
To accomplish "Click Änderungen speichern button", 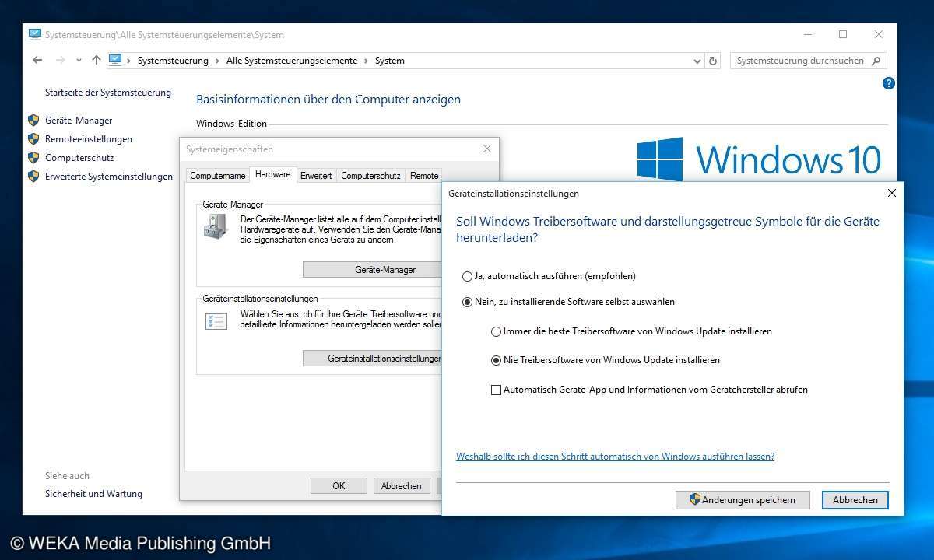I will click(x=743, y=500).
